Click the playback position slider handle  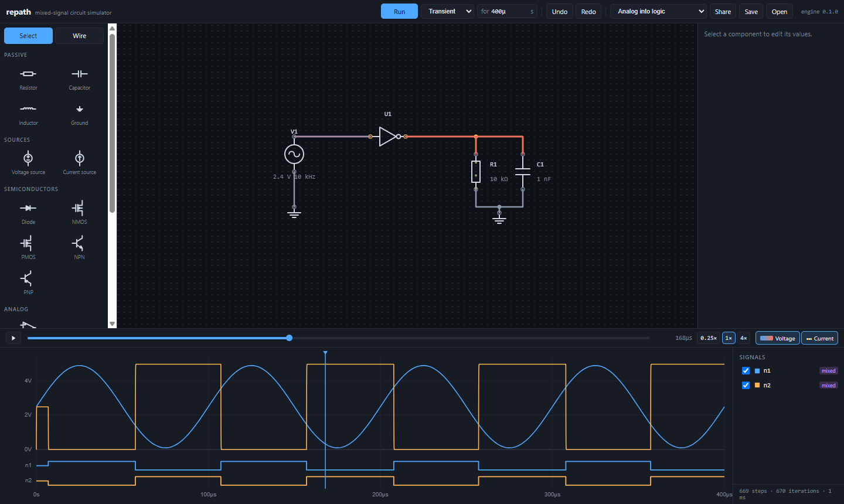[x=289, y=338]
